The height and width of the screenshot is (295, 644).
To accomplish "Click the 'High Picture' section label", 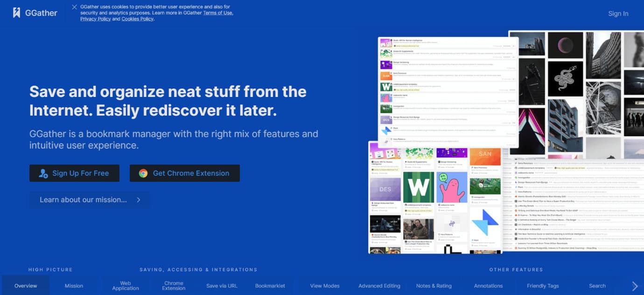I will [50, 269].
